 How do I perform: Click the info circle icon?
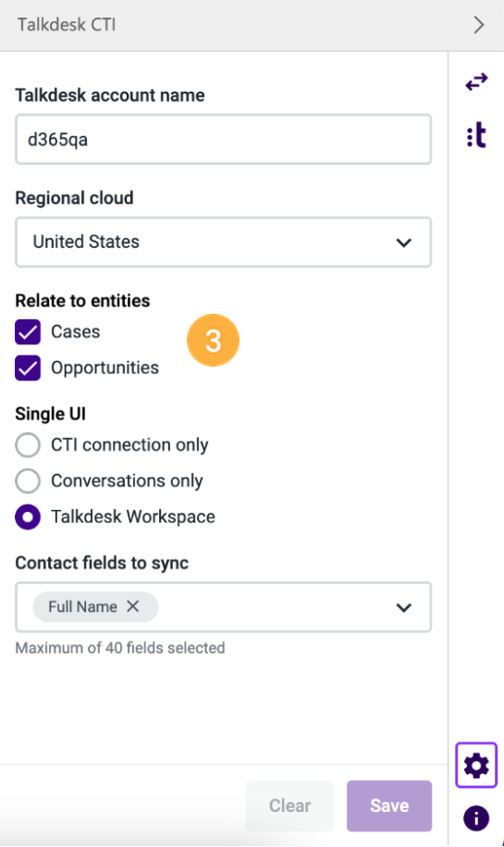(x=476, y=817)
